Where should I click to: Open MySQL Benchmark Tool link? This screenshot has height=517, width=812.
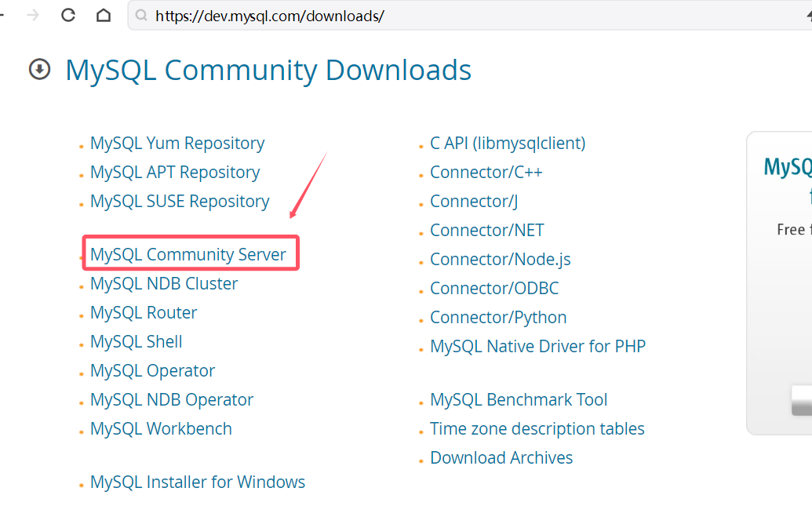pos(519,399)
